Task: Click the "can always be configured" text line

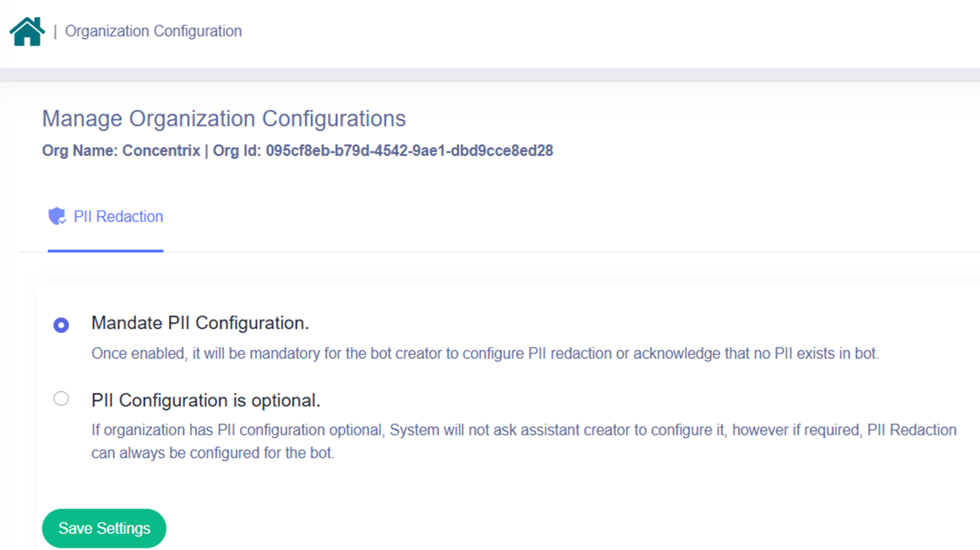Action: point(212,453)
